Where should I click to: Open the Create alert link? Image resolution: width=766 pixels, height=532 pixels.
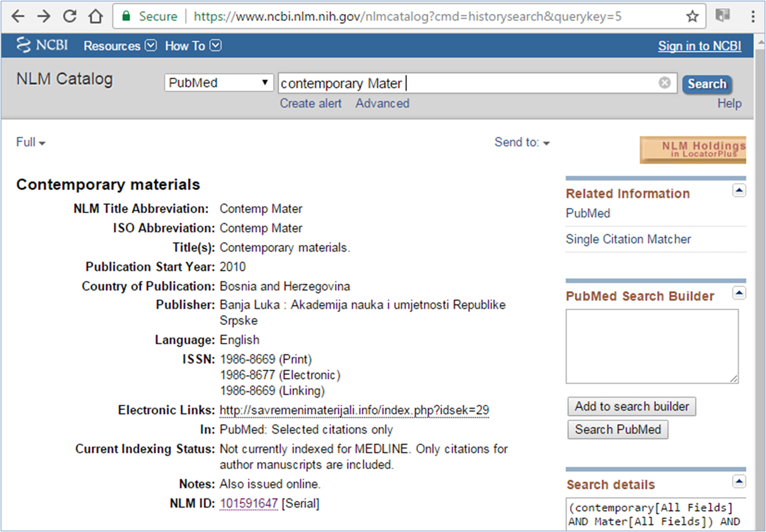click(311, 103)
